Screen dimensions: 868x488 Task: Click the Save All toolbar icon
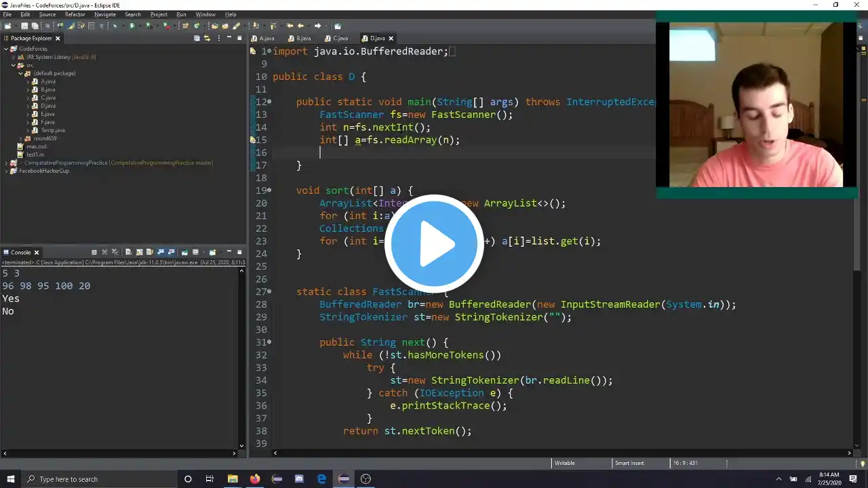coord(35,26)
